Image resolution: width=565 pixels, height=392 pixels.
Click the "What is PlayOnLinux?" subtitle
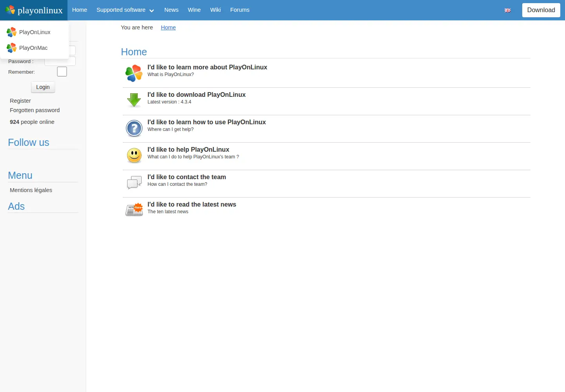pos(171,74)
